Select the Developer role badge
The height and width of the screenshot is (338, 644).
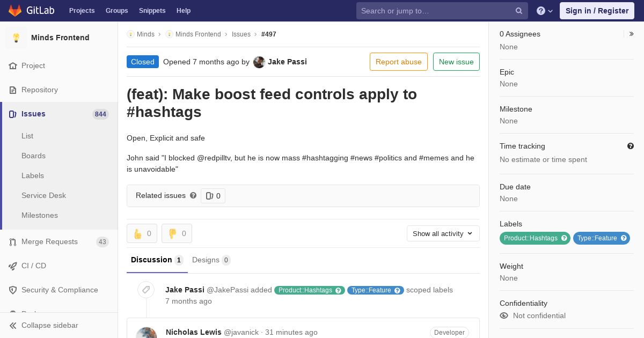(449, 333)
